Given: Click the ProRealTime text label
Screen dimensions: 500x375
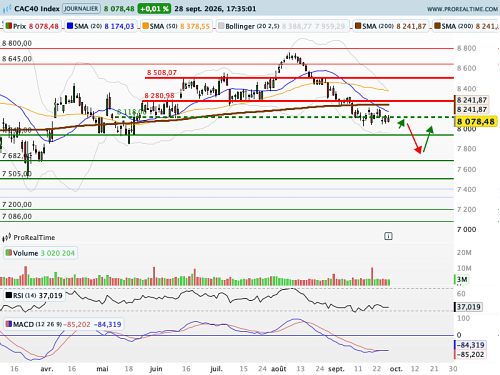Looking at the screenshot, I should tap(34, 237).
